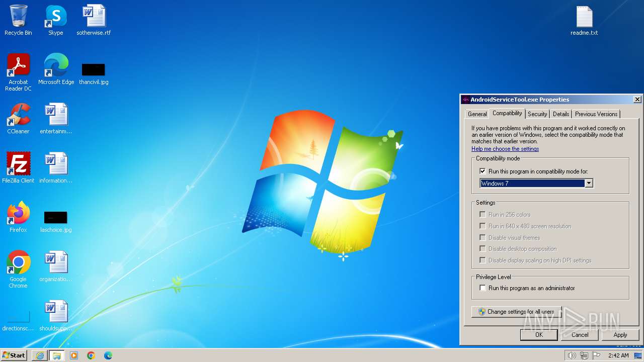This screenshot has height=362, width=644.
Task: Select Firefox desktop shortcut
Action: [18, 217]
